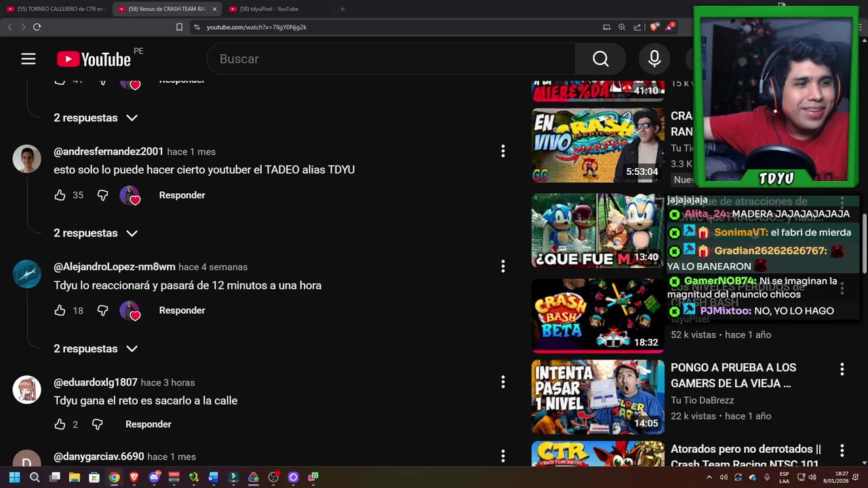Click the creator heart on @andresfernandez2001's comment
Screen dimensions: 868x488
(130, 195)
